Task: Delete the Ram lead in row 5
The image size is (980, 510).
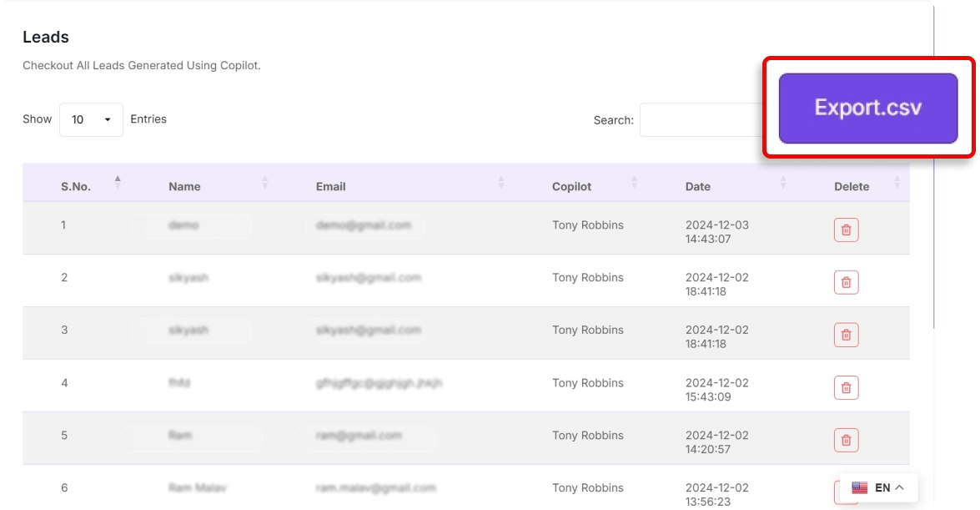Action: click(x=846, y=440)
